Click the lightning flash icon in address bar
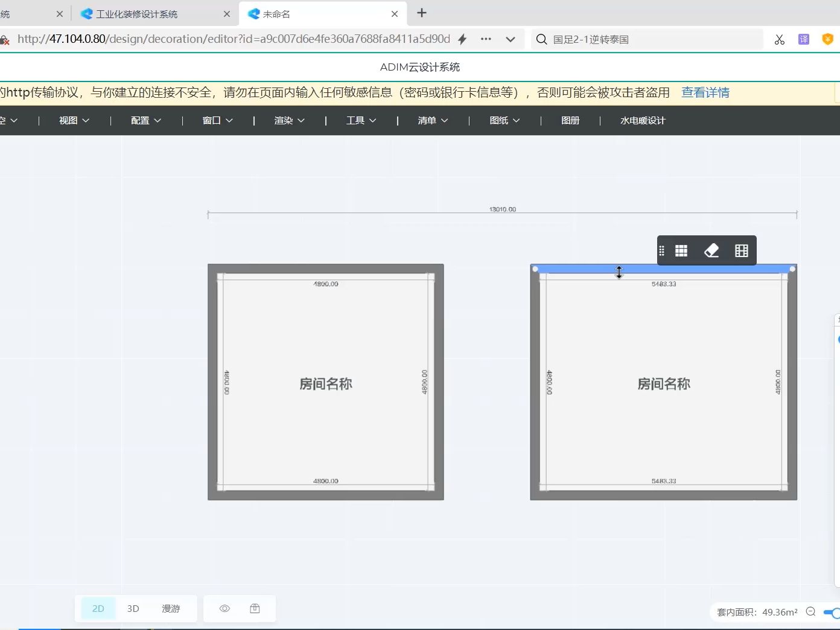Image resolution: width=840 pixels, height=630 pixels. (x=461, y=39)
